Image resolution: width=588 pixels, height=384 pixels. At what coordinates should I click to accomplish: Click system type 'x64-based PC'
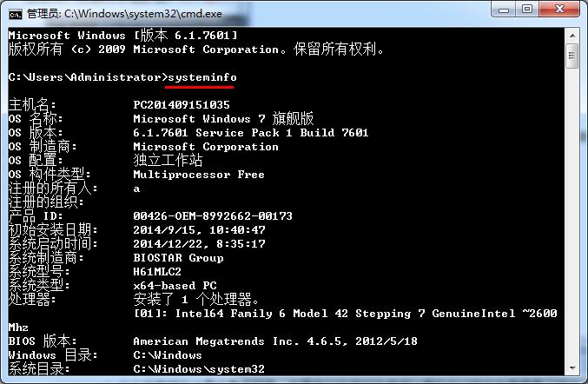click(x=175, y=286)
